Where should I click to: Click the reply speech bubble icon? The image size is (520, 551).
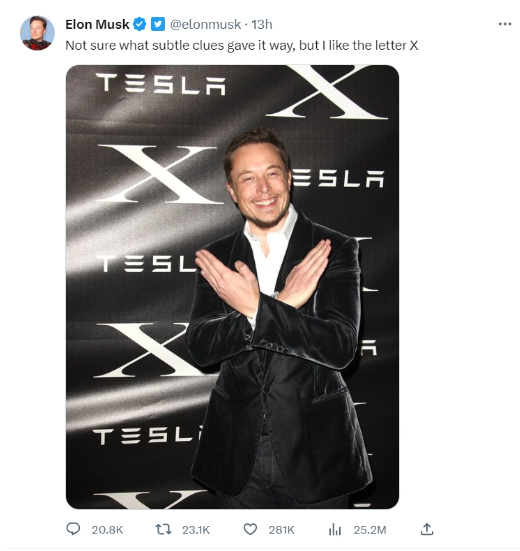[x=73, y=529]
